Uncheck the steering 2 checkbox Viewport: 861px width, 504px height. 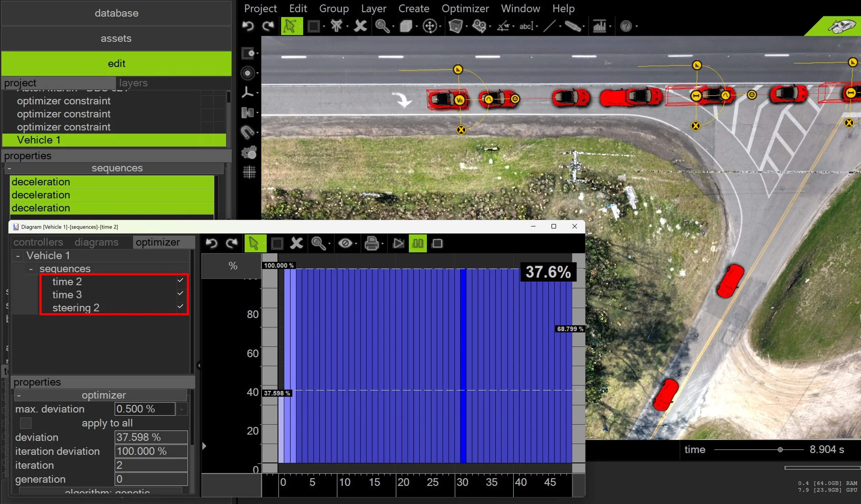(x=180, y=306)
